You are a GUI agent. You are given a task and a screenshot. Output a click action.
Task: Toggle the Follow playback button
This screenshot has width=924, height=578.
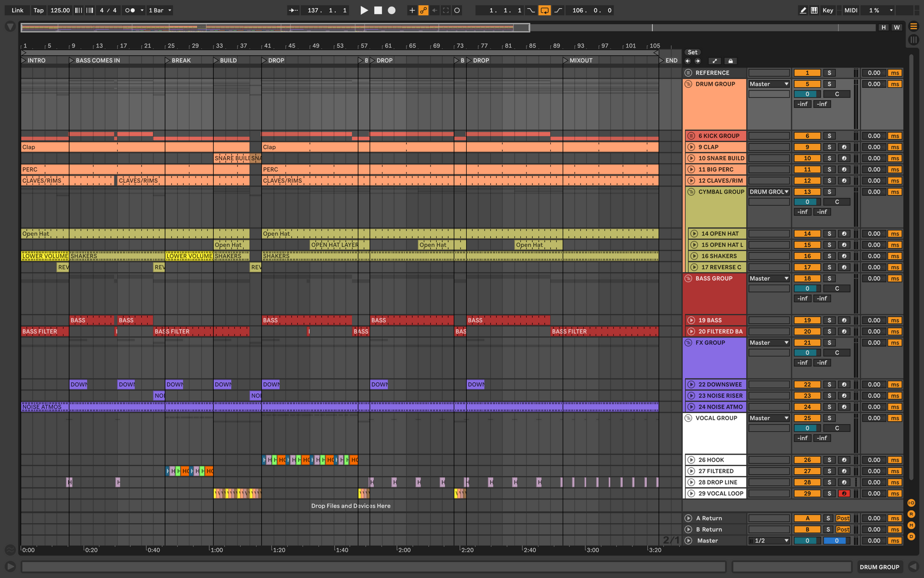(x=293, y=10)
